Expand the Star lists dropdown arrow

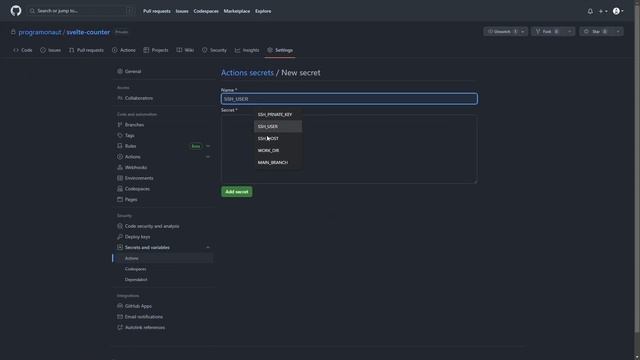coord(618,31)
